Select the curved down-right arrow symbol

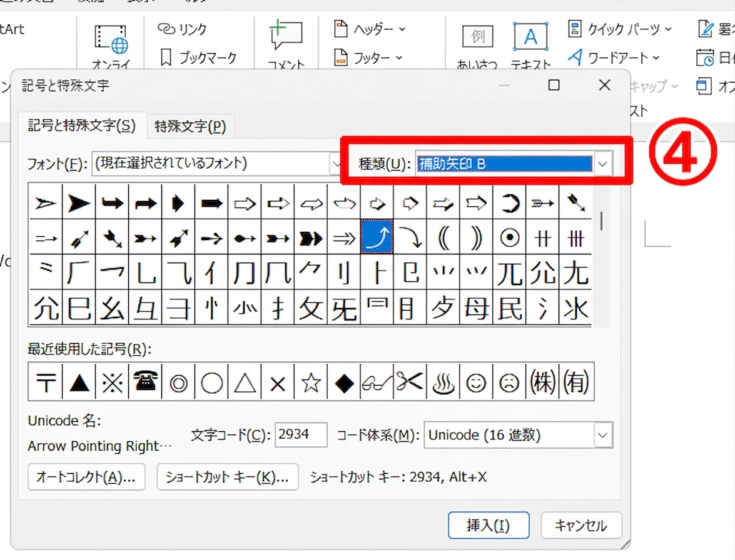tap(410, 237)
